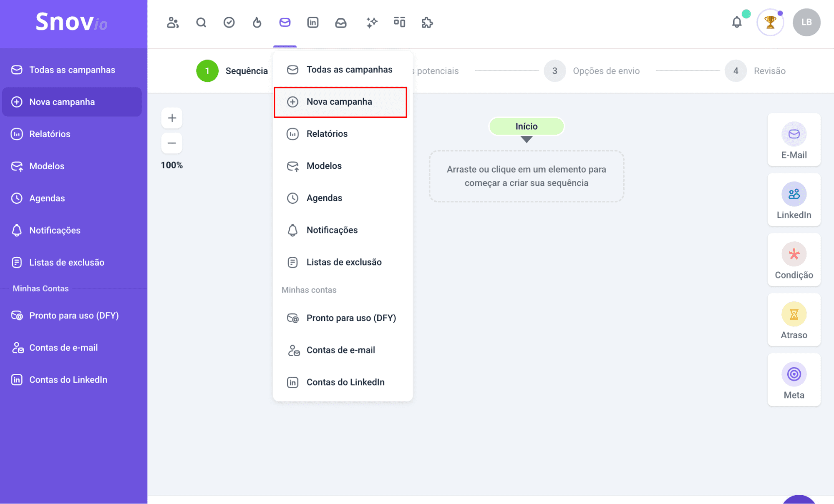This screenshot has height=504, width=834.
Task: Select Relatórios in the dropdown menu
Action: (x=327, y=134)
